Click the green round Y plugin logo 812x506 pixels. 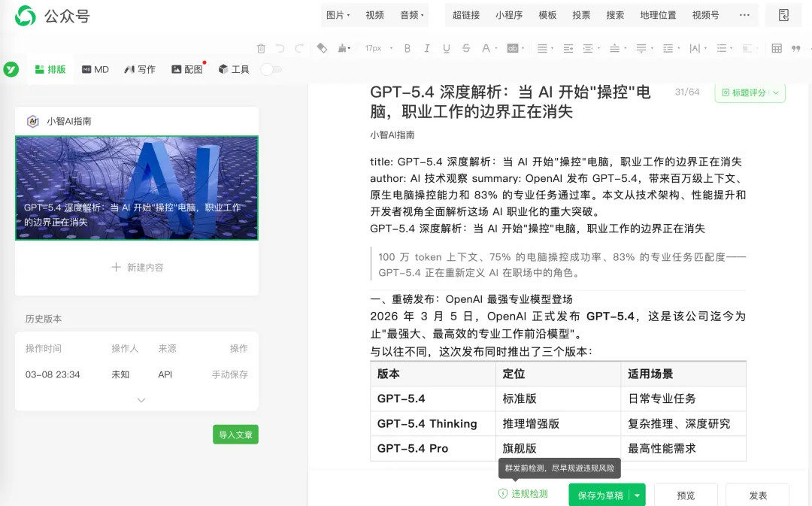pyautogui.click(x=11, y=69)
